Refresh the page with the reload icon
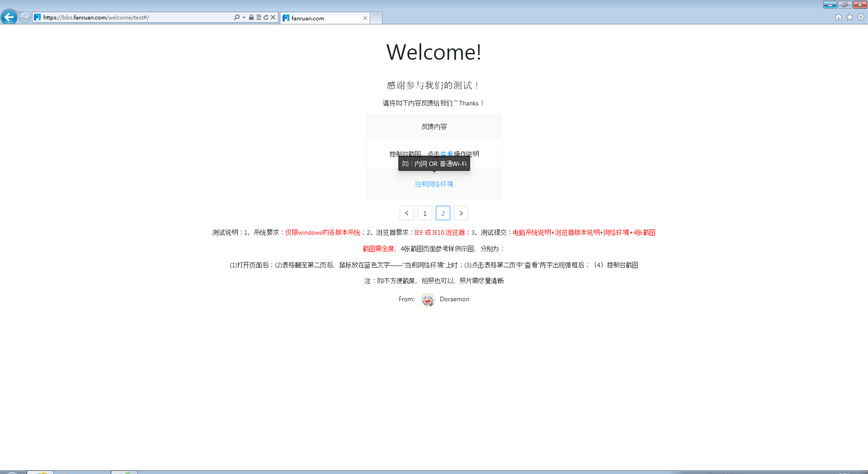The width and height of the screenshot is (868, 474). coord(266,17)
